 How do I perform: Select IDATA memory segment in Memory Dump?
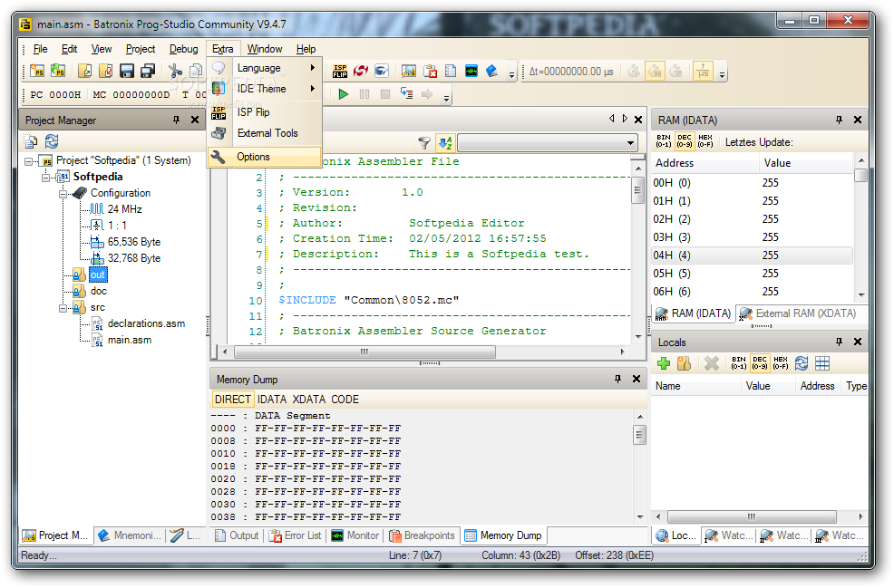(x=272, y=400)
